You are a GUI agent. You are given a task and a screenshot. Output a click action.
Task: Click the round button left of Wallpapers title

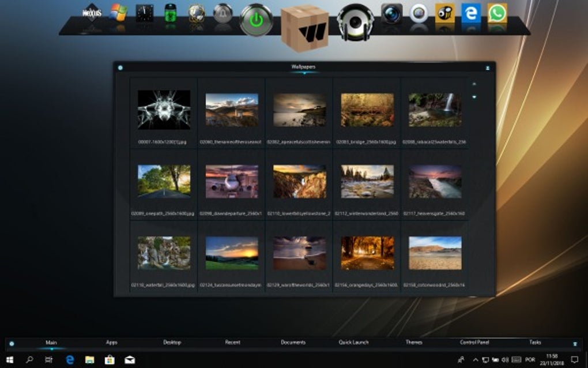[x=120, y=68]
